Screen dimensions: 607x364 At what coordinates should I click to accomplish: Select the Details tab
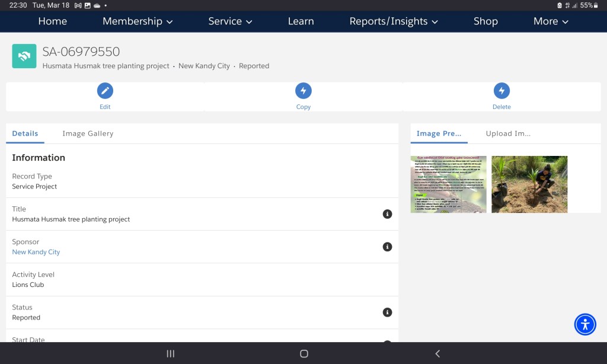[x=25, y=133]
